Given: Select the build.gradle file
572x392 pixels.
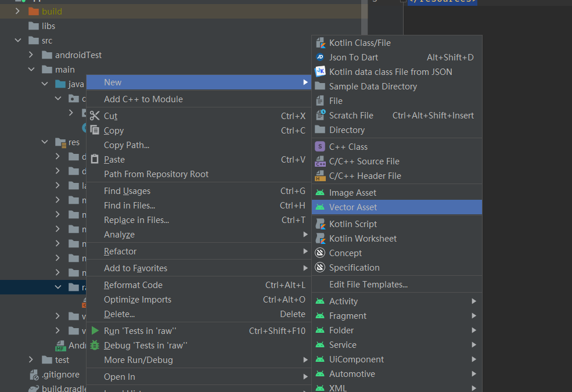Looking at the screenshot, I should coord(57,389).
